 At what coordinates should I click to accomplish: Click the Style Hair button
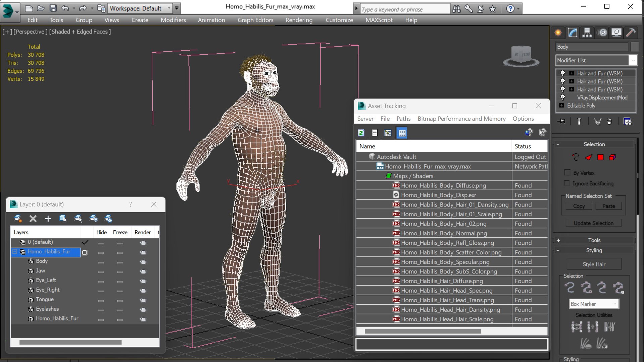pos(594,264)
